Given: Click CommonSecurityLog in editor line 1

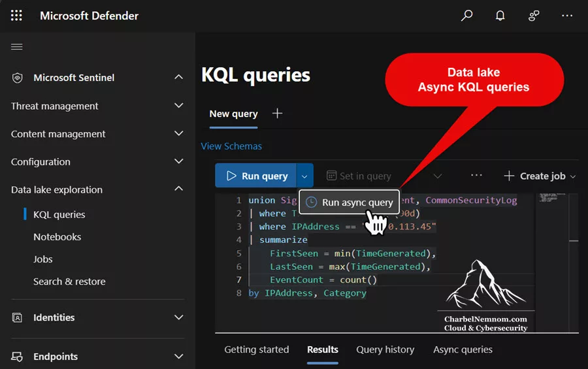Looking at the screenshot, I should pyautogui.click(x=471, y=201).
